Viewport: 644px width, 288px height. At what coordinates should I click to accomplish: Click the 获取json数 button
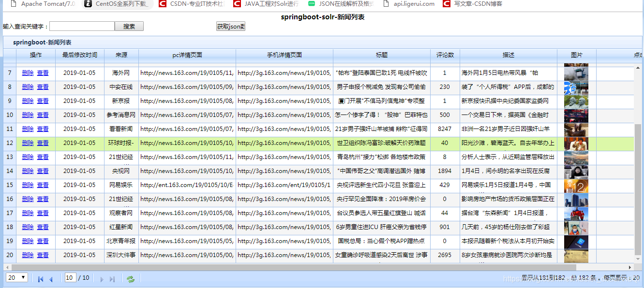(231, 26)
